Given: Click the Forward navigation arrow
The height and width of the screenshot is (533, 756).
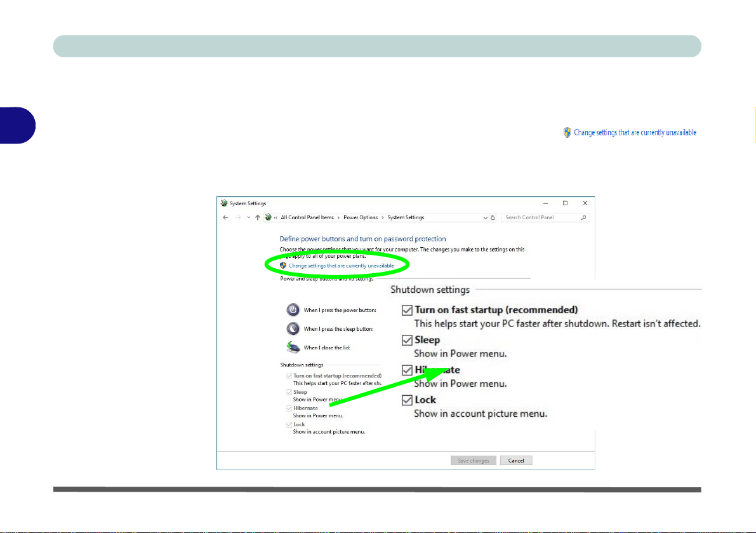Looking at the screenshot, I should click(238, 217).
